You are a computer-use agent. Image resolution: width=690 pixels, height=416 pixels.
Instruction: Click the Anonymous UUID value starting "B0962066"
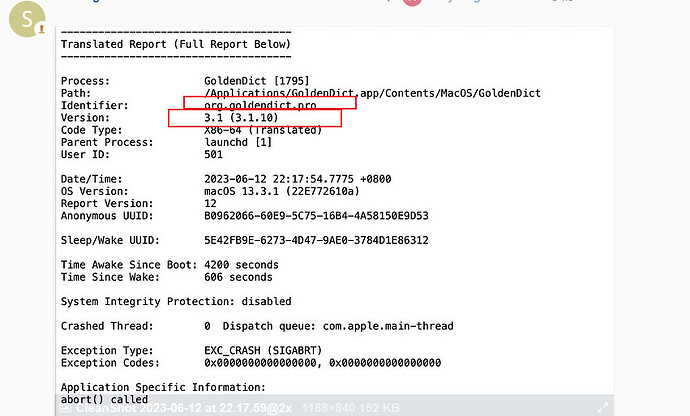click(316, 216)
